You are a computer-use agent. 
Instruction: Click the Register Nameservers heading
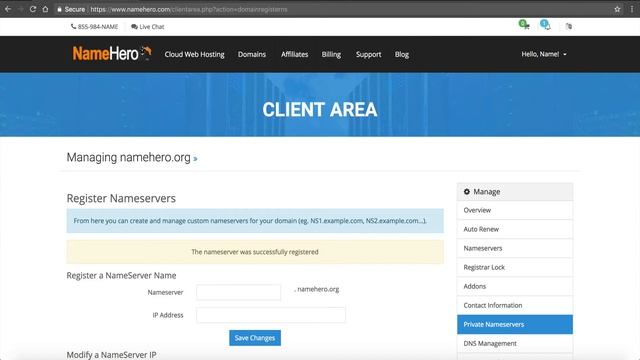121,198
